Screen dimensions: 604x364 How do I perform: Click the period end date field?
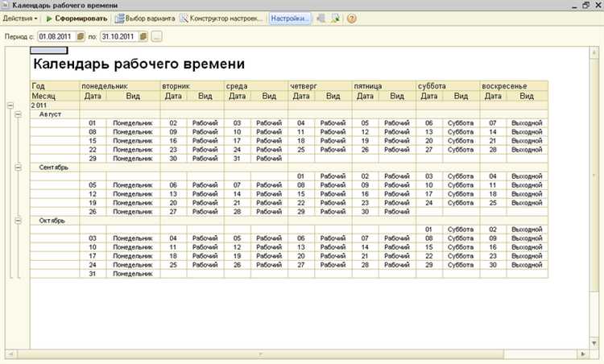click(118, 36)
